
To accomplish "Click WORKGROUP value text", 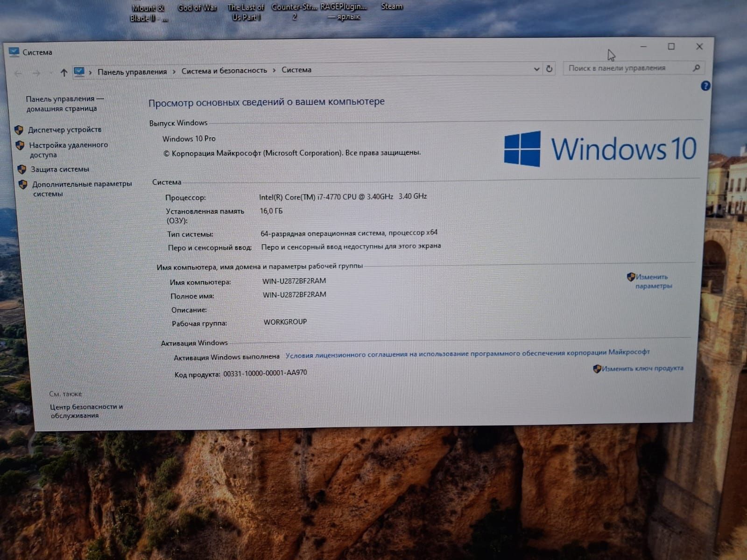I will tap(285, 322).
